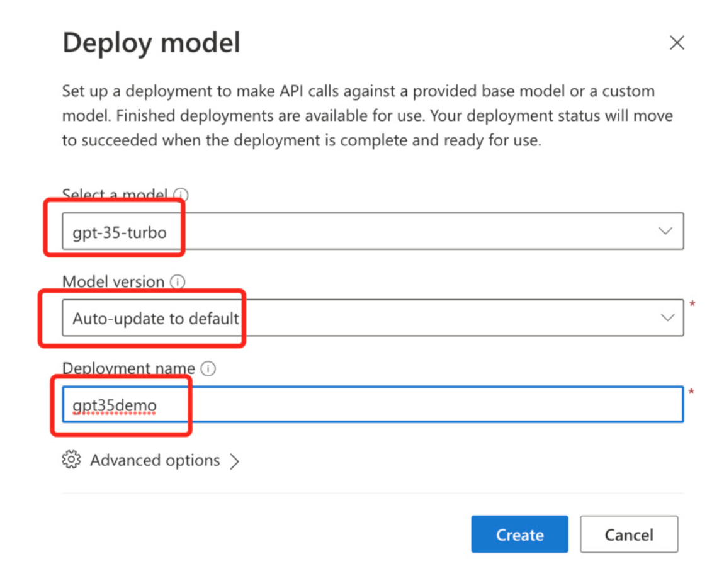
Task: Close the Deploy model dialog
Action: click(677, 43)
